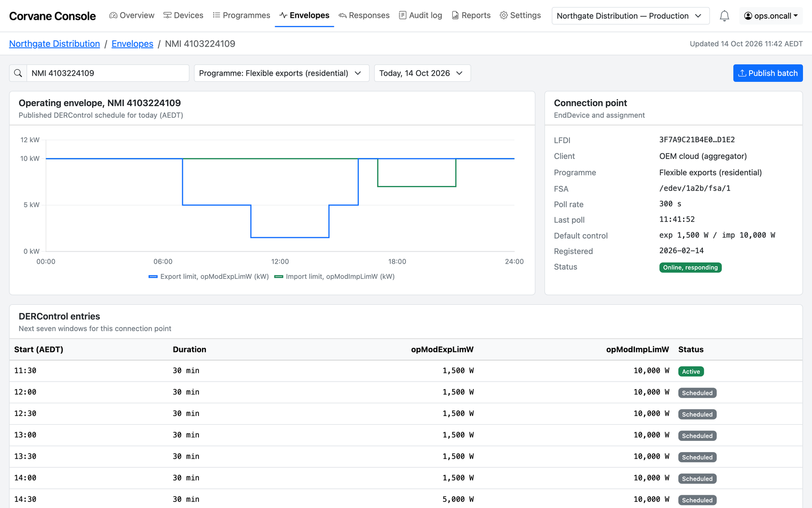Open the Programme filter dropdown
The image size is (812, 508).
coord(282,73)
